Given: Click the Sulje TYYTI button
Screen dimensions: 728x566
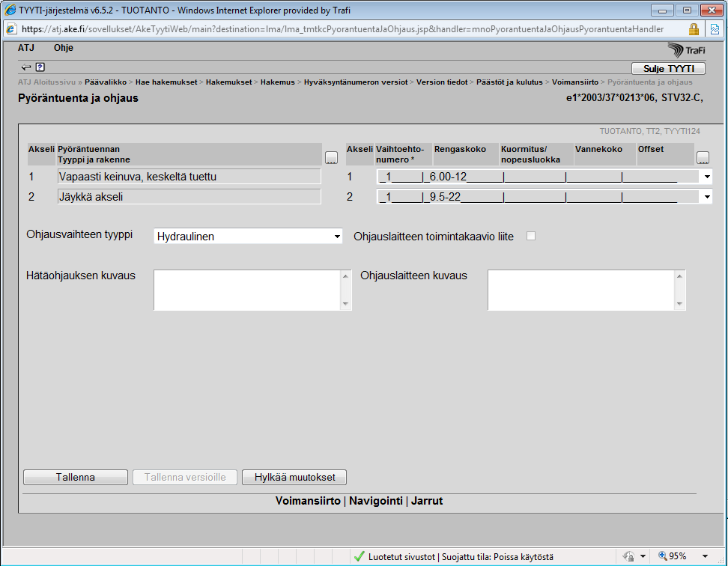Looking at the screenshot, I should coord(669,69).
